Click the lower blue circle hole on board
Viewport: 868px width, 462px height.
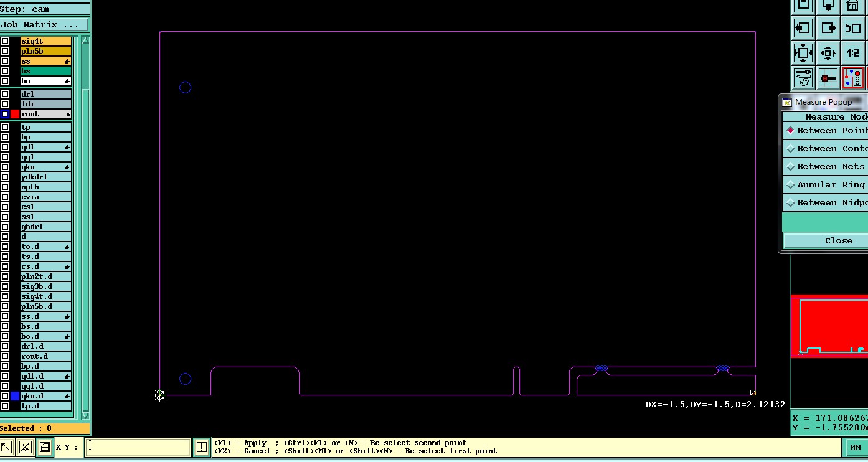click(185, 379)
